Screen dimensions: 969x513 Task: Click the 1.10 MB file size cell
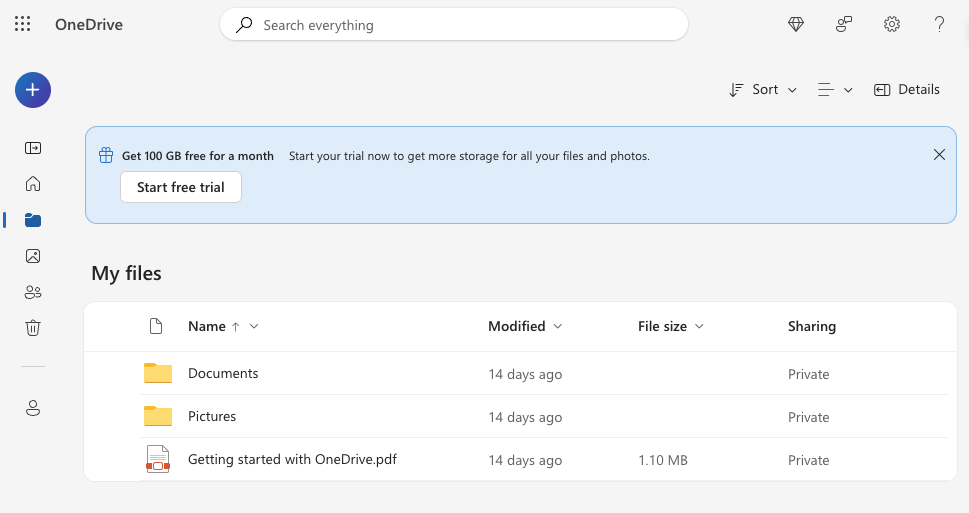(x=662, y=460)
